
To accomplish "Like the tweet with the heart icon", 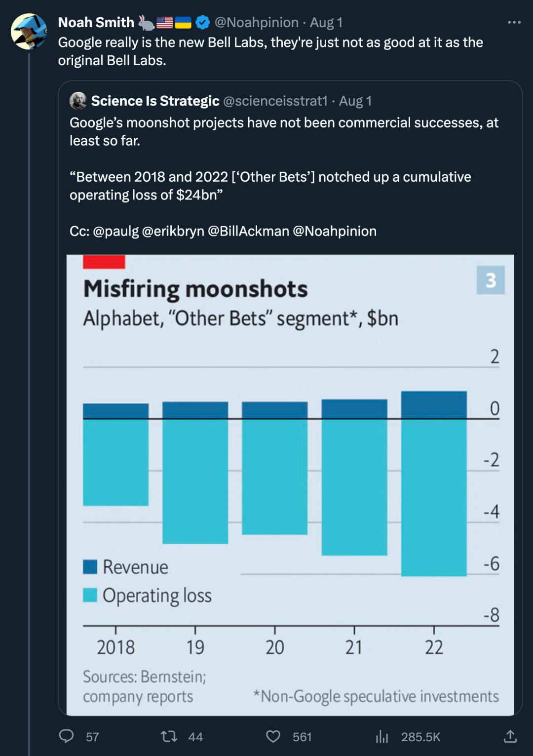I will point(273,737).
